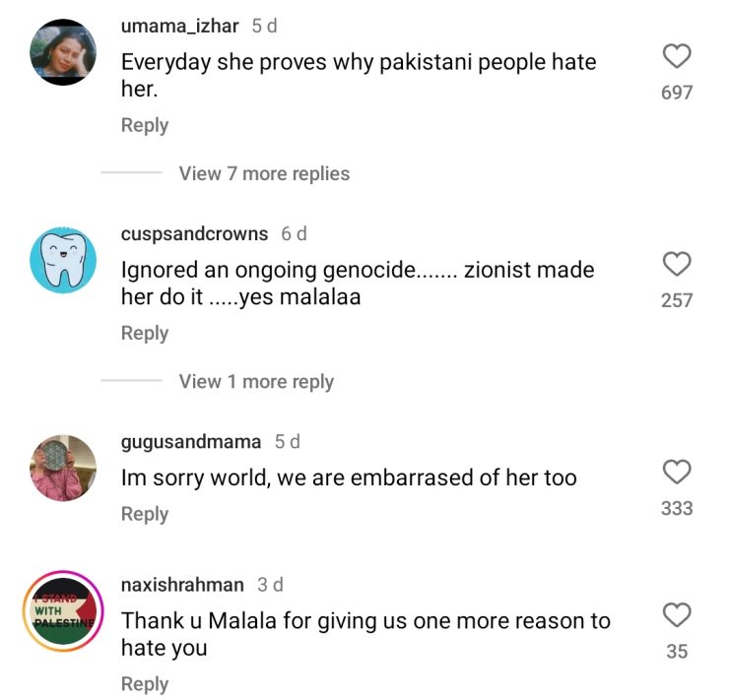Tap heart on gugusandmama's comment
The width and height of the screenshot is (729, 700).
[677, 472]
